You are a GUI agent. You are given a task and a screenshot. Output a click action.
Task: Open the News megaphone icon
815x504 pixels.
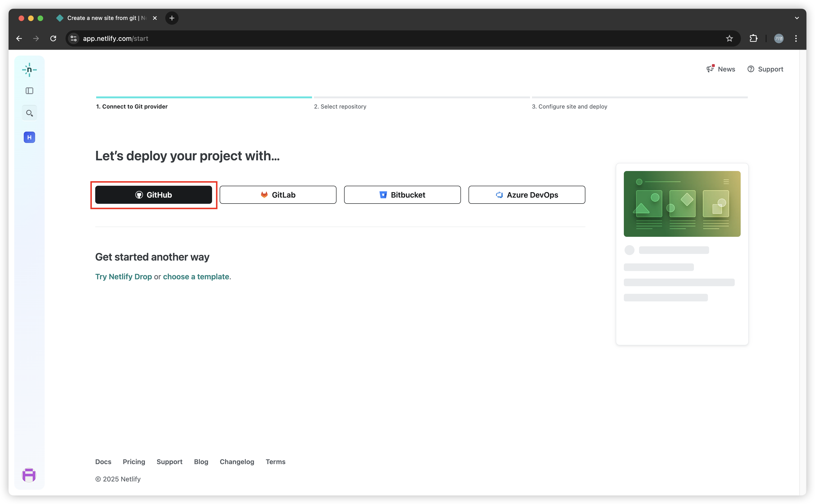[710, 69]
